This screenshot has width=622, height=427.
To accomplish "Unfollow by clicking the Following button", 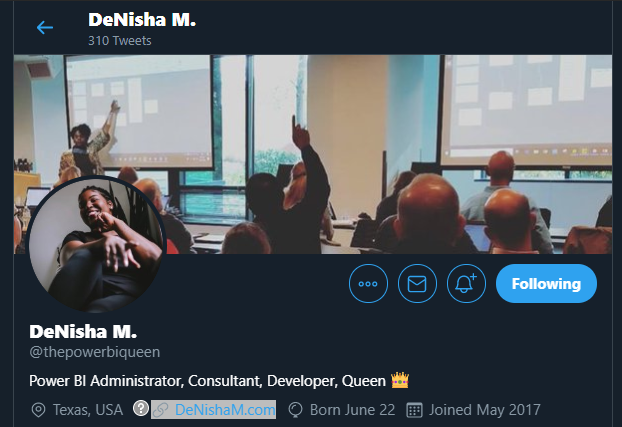I will [546, 283].
